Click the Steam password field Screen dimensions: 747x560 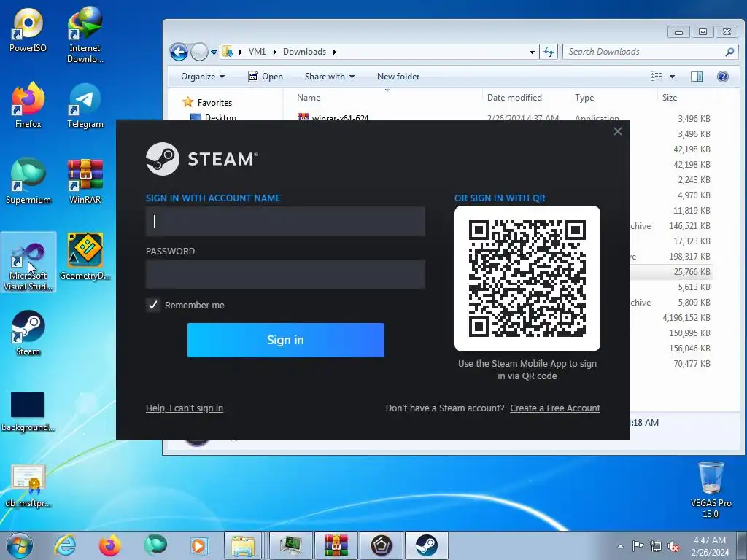pos(285,274)
